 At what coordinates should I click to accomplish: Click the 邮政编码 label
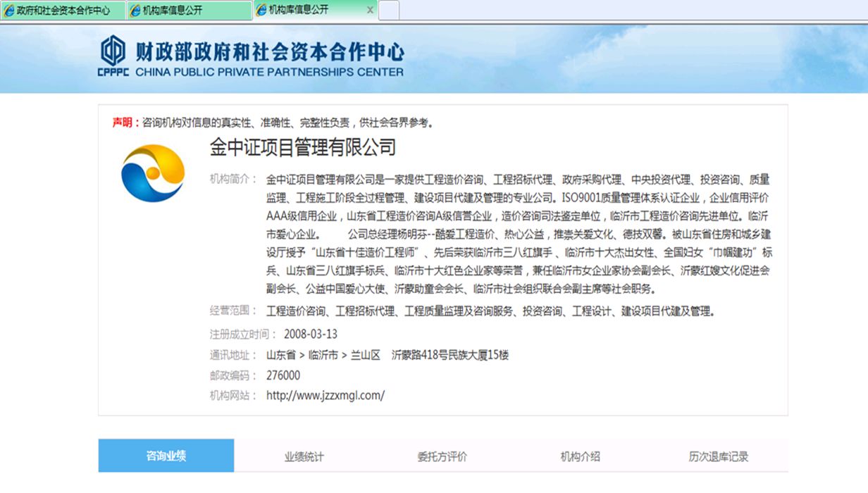click(232, 375)
